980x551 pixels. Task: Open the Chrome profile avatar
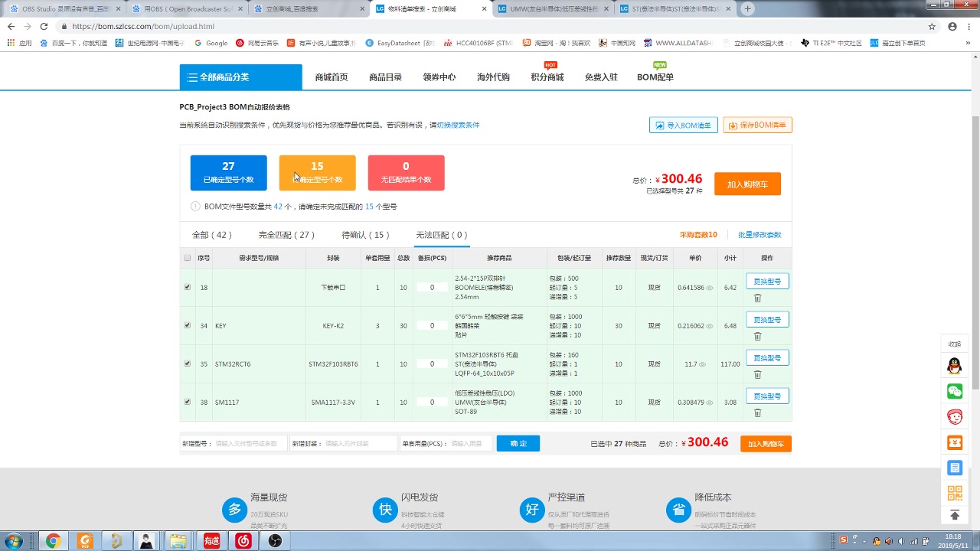(x=952, y=26)
